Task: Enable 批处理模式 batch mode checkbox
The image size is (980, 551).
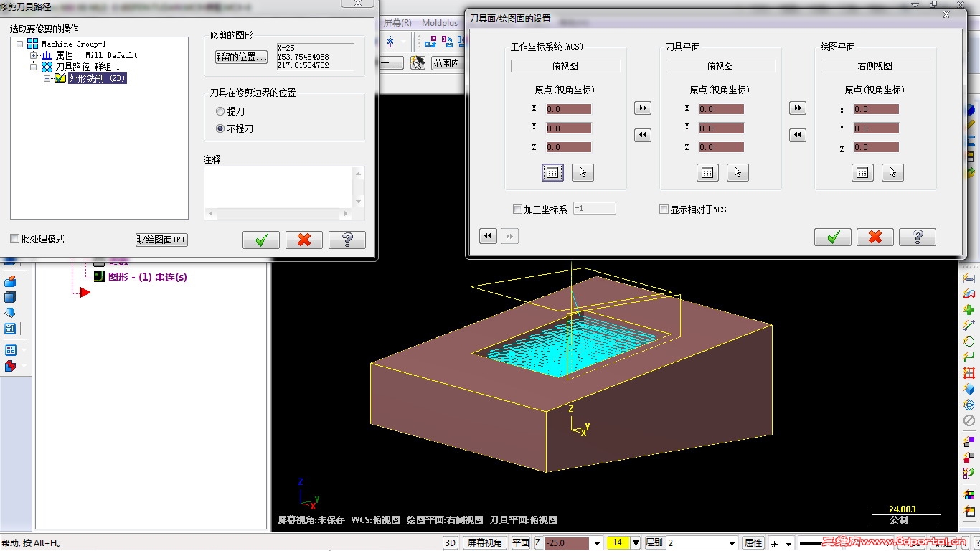Action: pos(14,238)
